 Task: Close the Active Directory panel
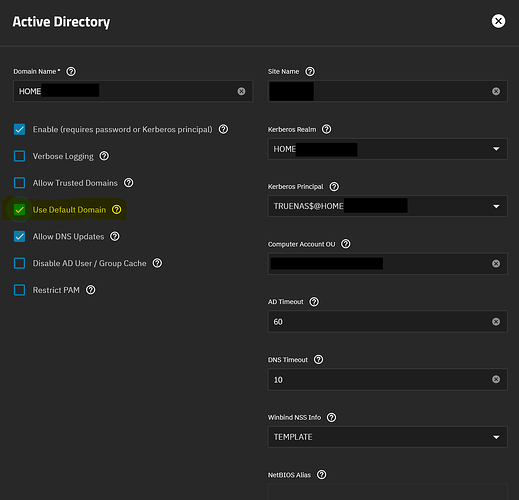pyautogui.click(x=498, y=21)
